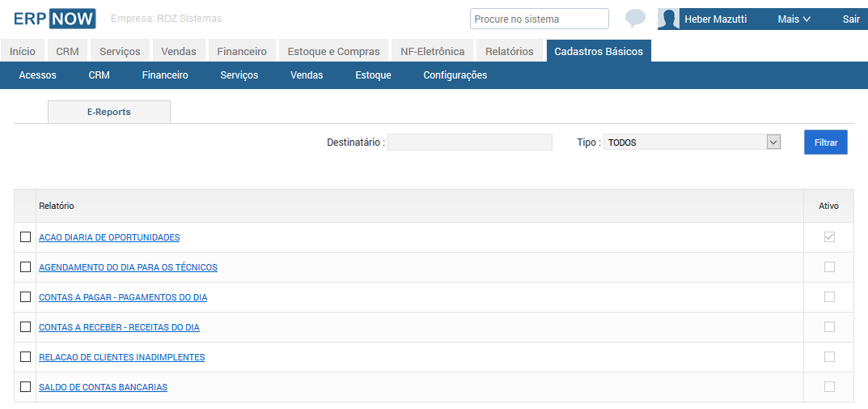Click the Filtrar button

coord(825,143)
